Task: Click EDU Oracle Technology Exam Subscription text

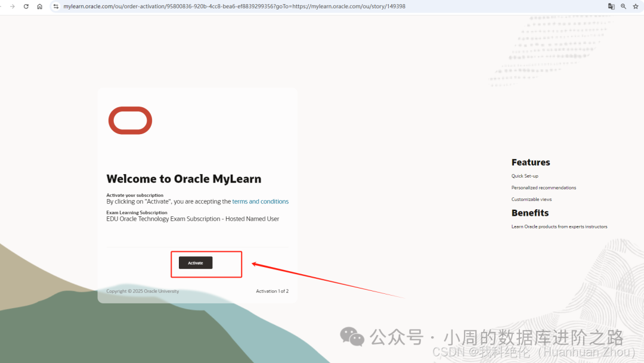Action: [193, 219]
